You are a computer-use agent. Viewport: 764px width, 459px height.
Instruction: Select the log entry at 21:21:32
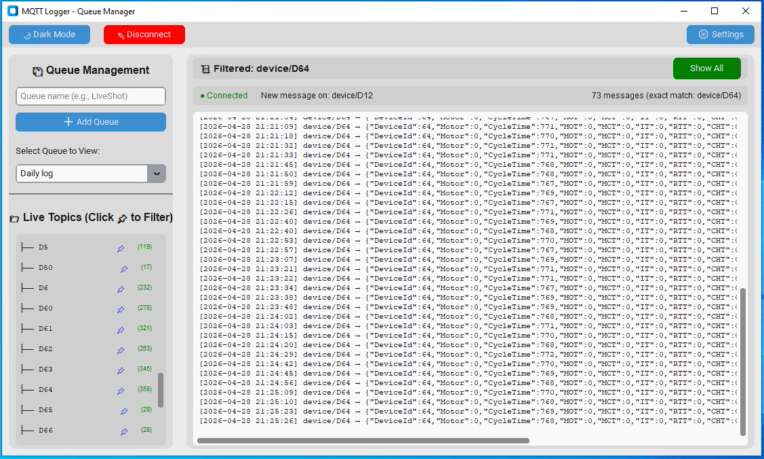(x=468, y=146)
